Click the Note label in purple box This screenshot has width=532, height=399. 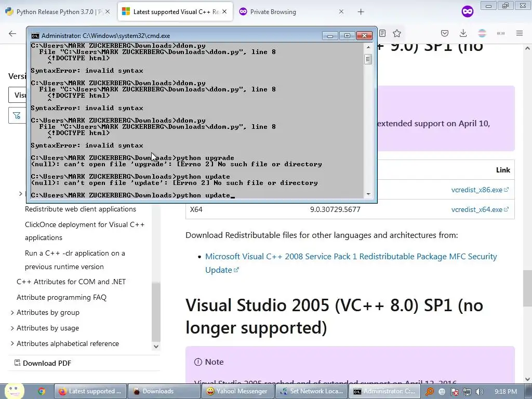click(x=214, y=362)
